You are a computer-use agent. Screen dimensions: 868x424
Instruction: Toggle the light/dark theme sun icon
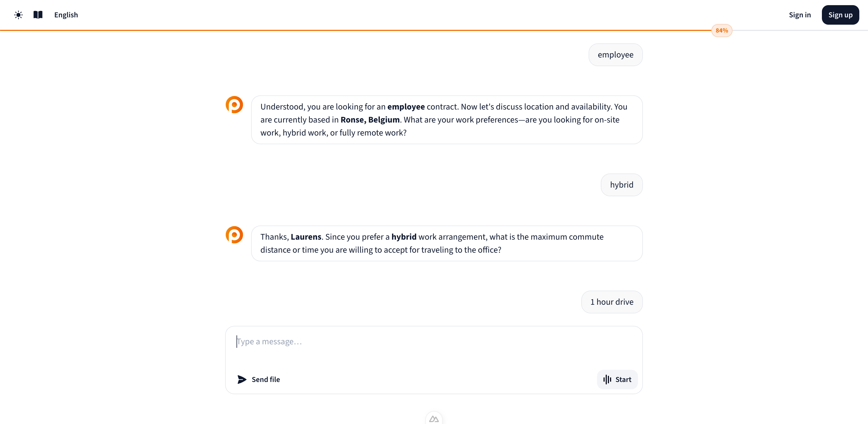pos(18,15)
